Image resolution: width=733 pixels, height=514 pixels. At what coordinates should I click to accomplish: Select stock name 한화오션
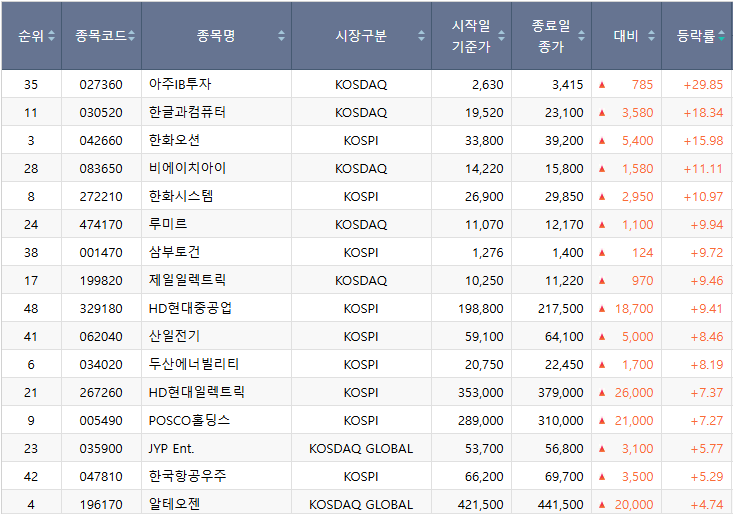tap(174, 140)
